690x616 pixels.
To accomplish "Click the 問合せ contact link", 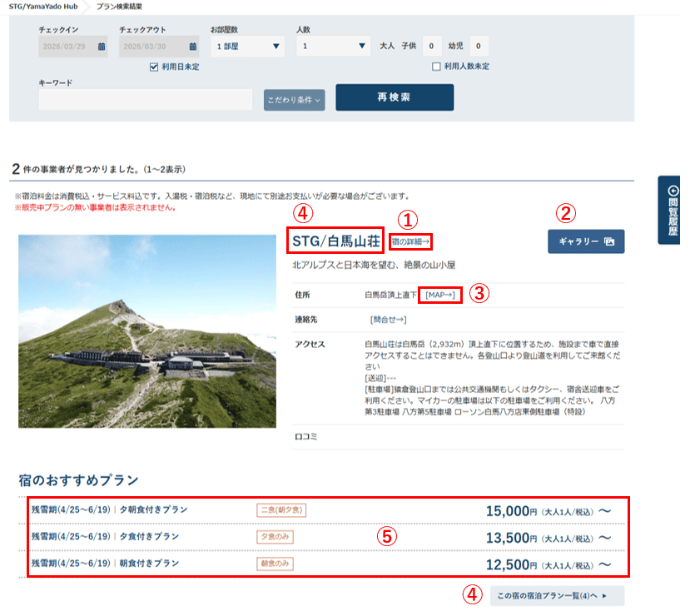I will [x=388, y=319].
